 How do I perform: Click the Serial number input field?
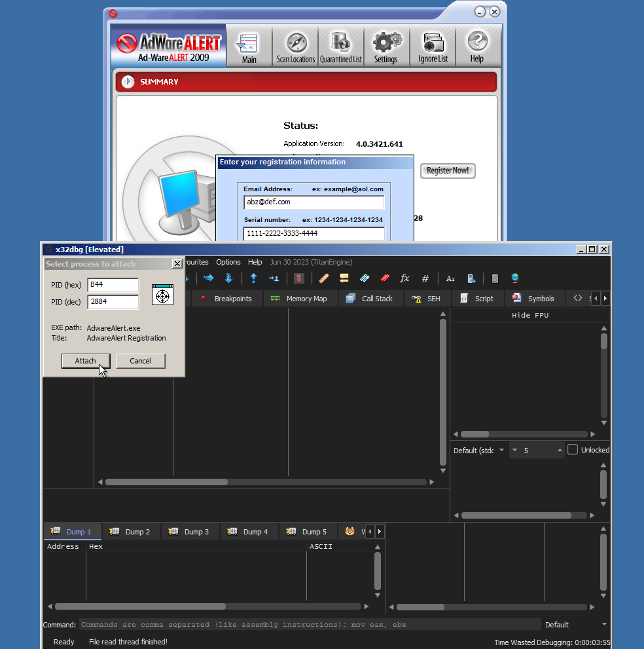313,233
